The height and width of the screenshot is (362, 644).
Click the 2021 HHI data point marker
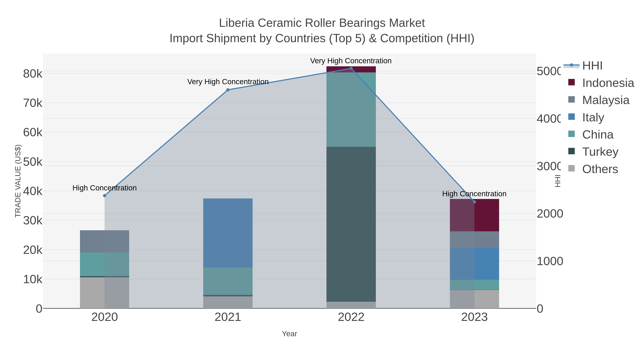pos(228,90)
